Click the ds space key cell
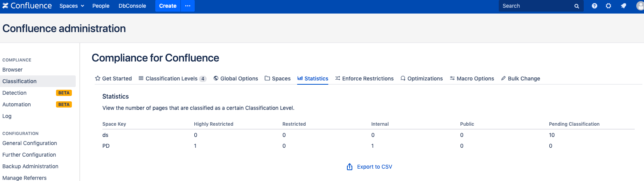 105,135
